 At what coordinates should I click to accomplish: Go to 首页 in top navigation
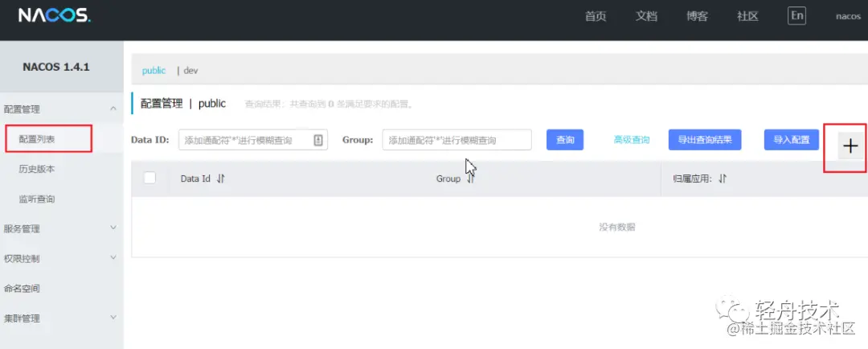pyautogui.click(x=596, y=16)
